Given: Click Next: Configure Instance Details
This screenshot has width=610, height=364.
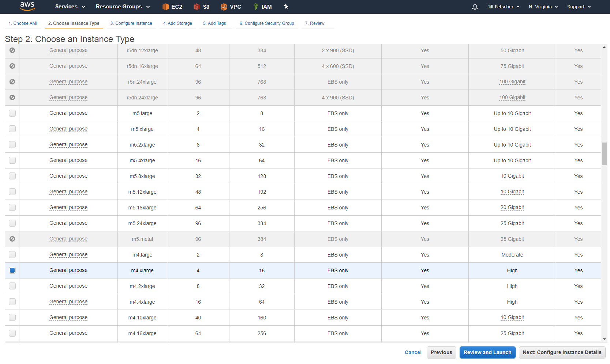Looking at the screenshot, I should (x=562, y=352).
